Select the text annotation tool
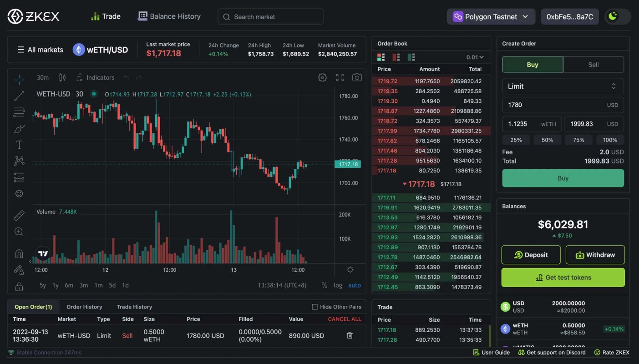 click(x=19, y=145)
